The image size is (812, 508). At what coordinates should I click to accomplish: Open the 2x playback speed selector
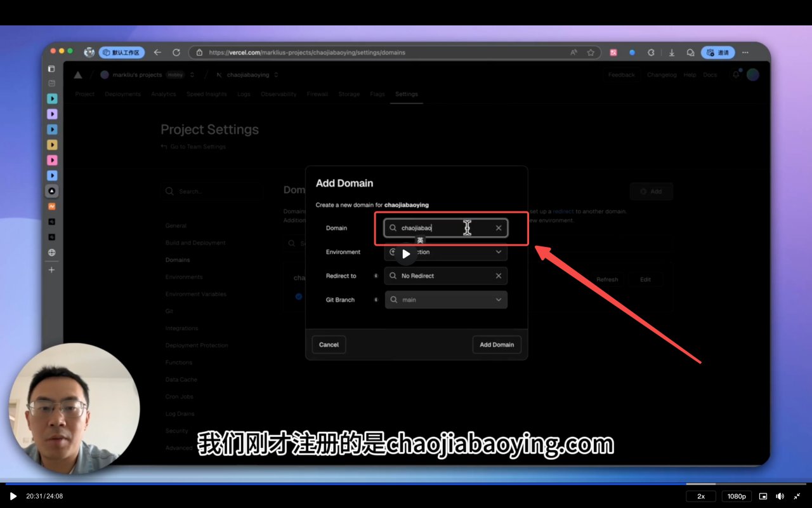[x=701, y=496]
